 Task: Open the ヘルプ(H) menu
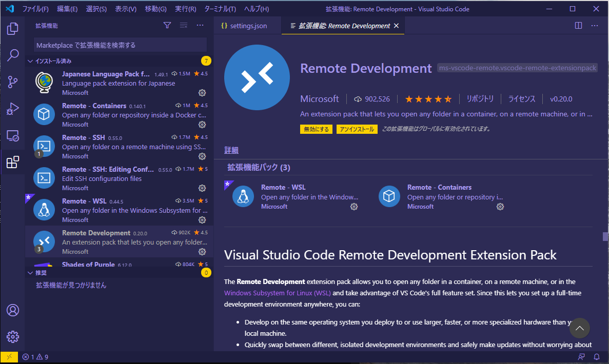[x=257, y=9]
